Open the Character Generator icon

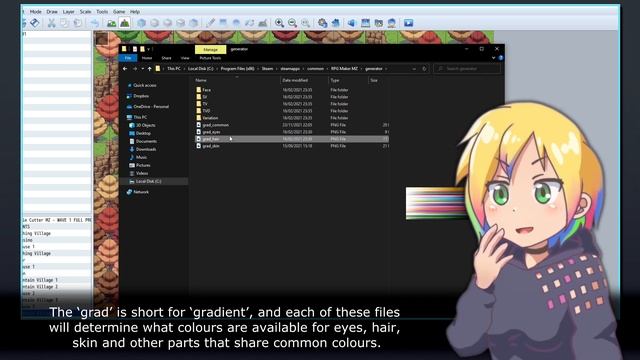(x=391, y=23)
